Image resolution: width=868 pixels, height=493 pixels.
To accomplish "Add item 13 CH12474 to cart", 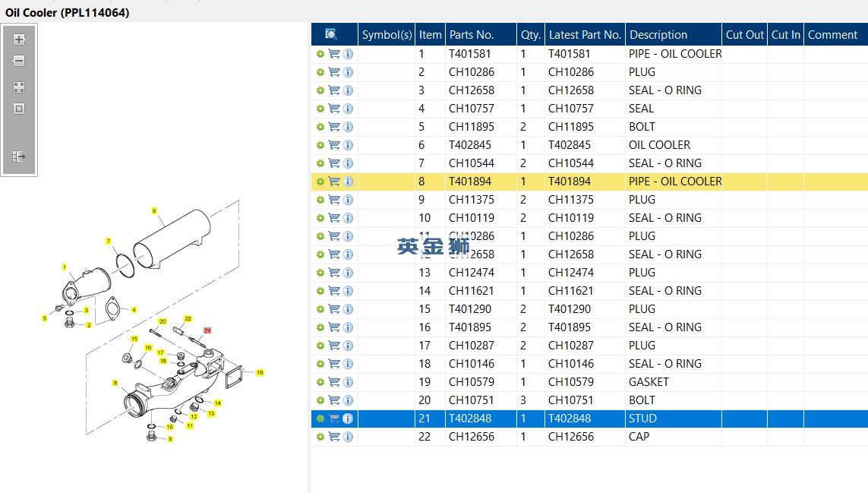I will pyautogui.click(x=334, y=273).
